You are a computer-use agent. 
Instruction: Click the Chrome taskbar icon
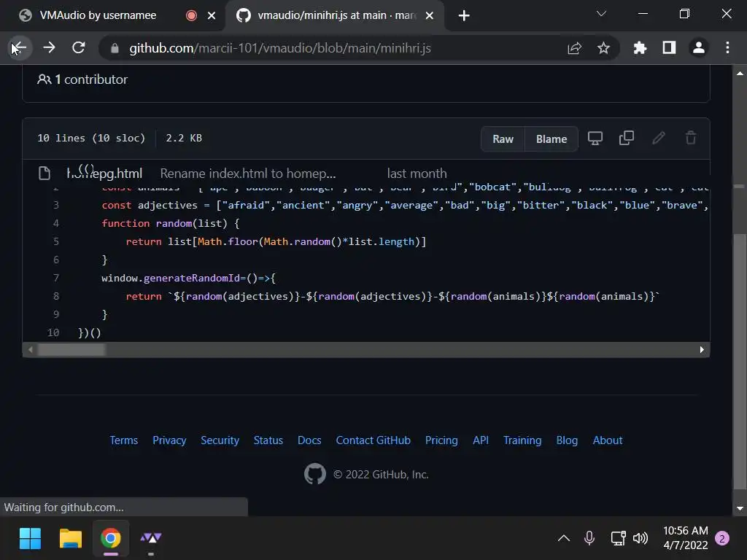[x=111, y=539]
